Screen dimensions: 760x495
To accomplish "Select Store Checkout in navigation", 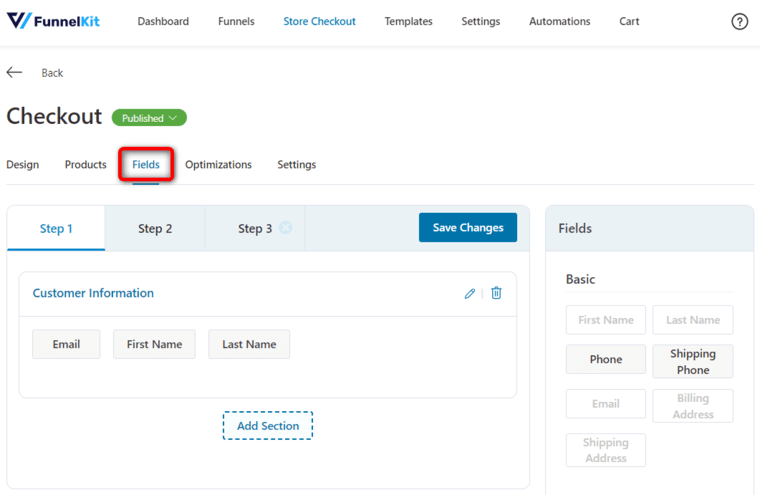I will [x=319, y=21].
